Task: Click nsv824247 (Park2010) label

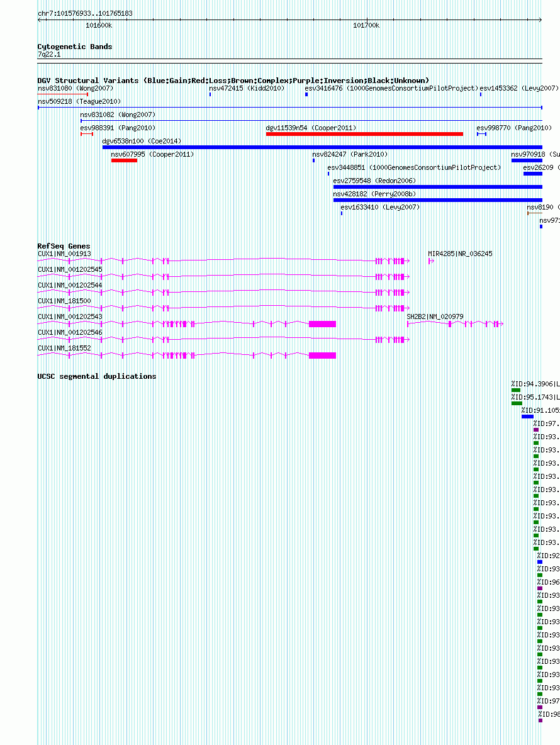Action: tap(350, 155)
